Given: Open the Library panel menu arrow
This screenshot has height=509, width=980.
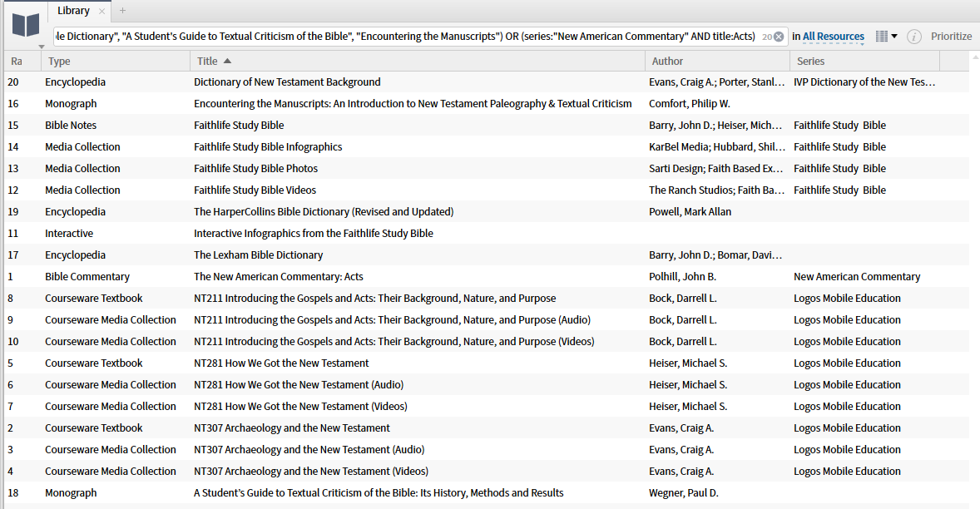Looking at the screenshot, I should click(42, 47).
